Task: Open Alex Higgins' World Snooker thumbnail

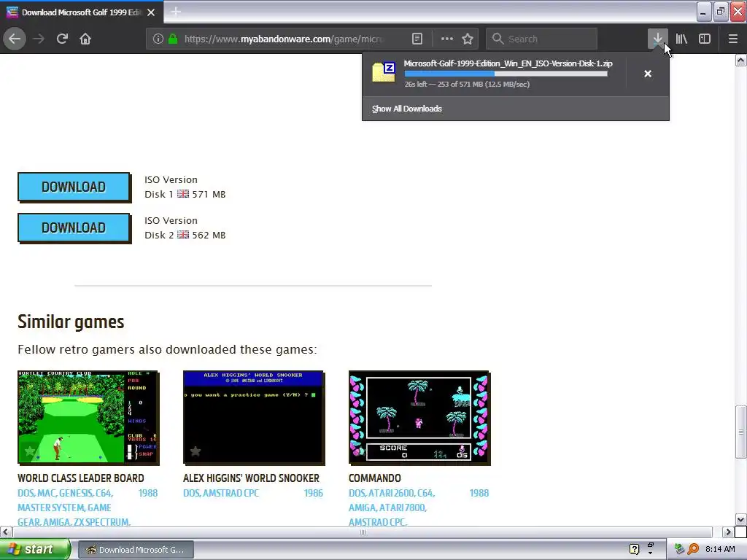Action: (x=254, y=417)
